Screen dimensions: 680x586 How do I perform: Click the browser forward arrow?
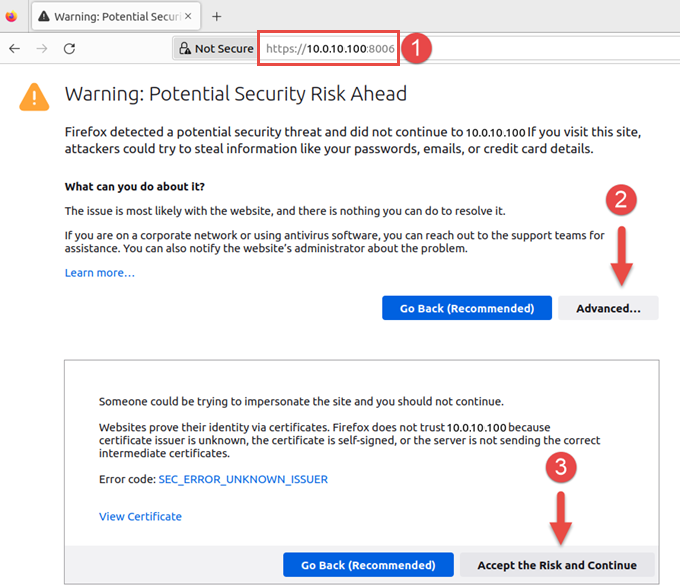pyautogui.click(x=41, y=48)
